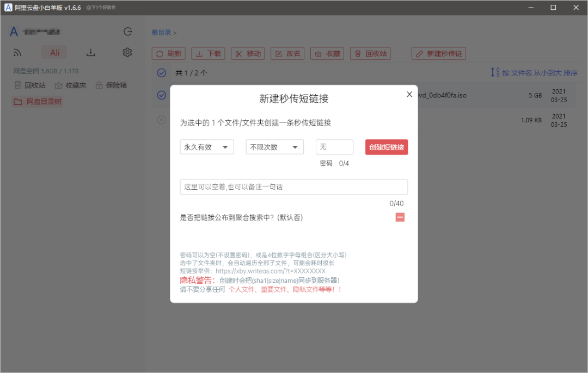
Task: Close the 新建秒传短链接 dialog
Action: tap(409, 95)
